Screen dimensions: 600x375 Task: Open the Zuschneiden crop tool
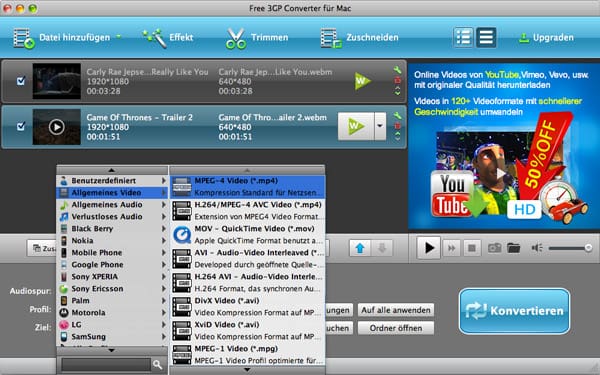(359, 38)
